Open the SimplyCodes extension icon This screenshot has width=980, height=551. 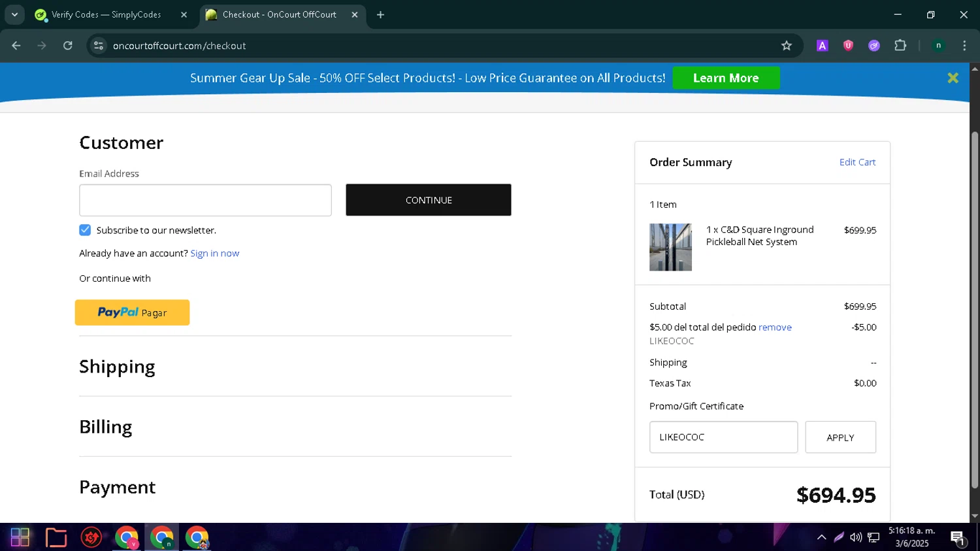874,46
